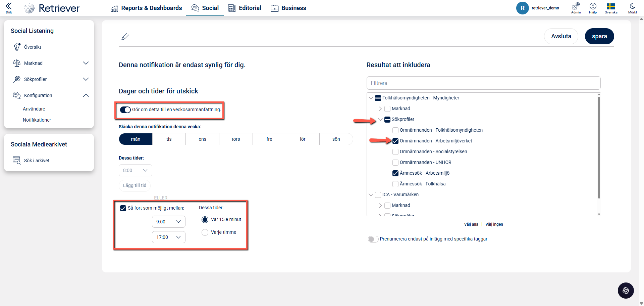
Task: Click the pencil edit title icon
Action: (x=125, y=37)
